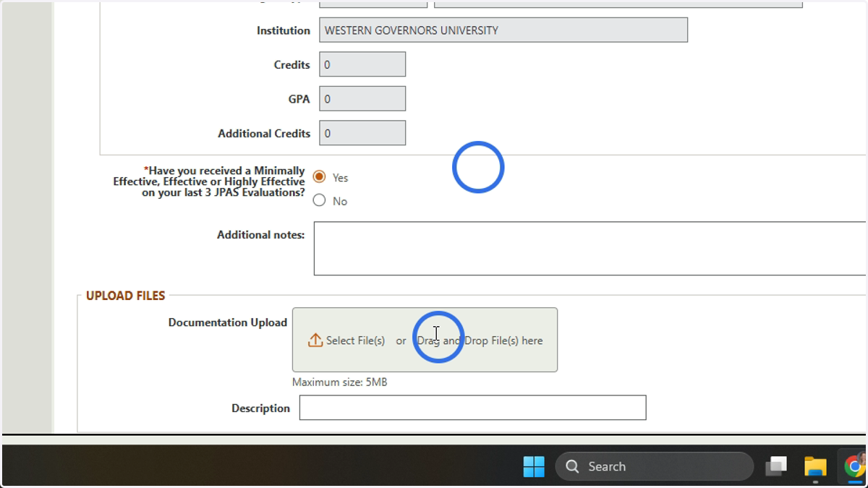
Task: Click the 'Maximum size: 5MB' text
Action: [340, 382]
